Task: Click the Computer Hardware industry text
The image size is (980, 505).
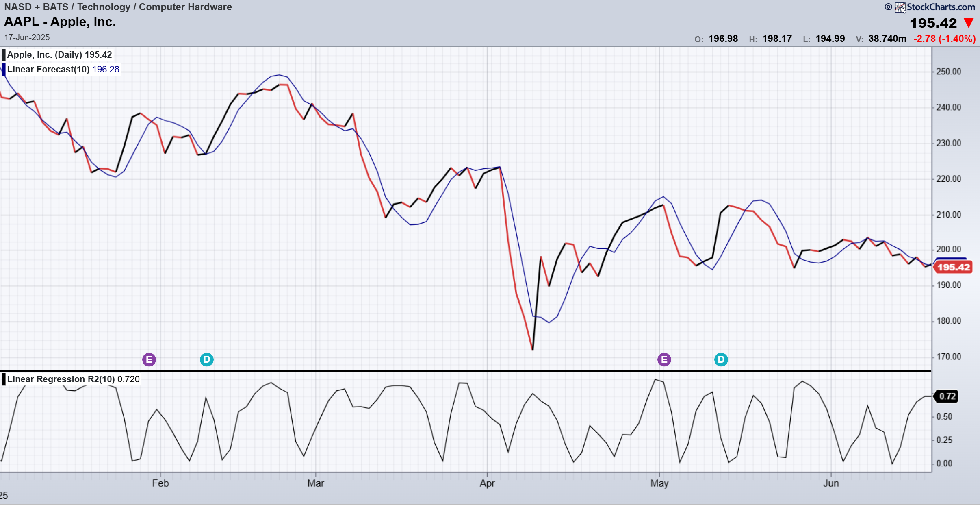Action: [x=185, y=7]
